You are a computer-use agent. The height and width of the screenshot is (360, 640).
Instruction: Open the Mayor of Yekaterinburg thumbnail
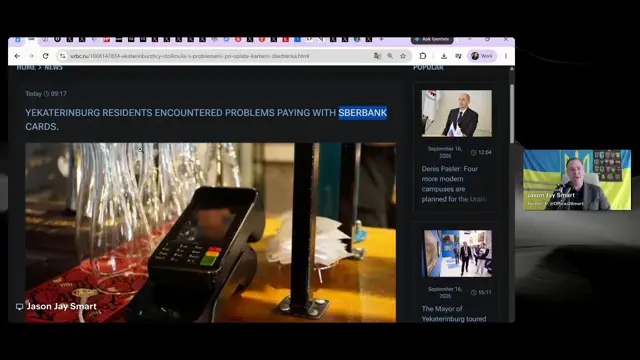tap(458, 253)
